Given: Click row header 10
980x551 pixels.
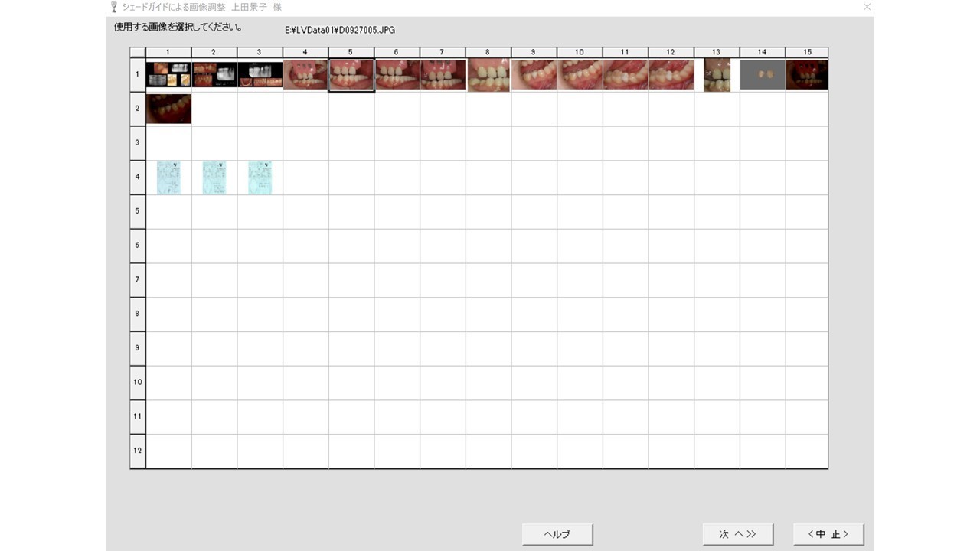Looking at the screenshot, I should click(x=138, y=383).
